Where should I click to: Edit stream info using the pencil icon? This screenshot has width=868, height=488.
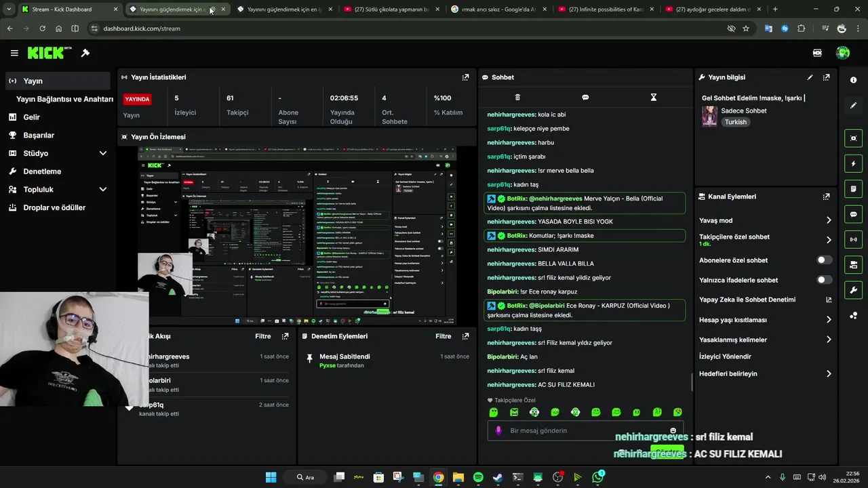click(x=810, y=77)
